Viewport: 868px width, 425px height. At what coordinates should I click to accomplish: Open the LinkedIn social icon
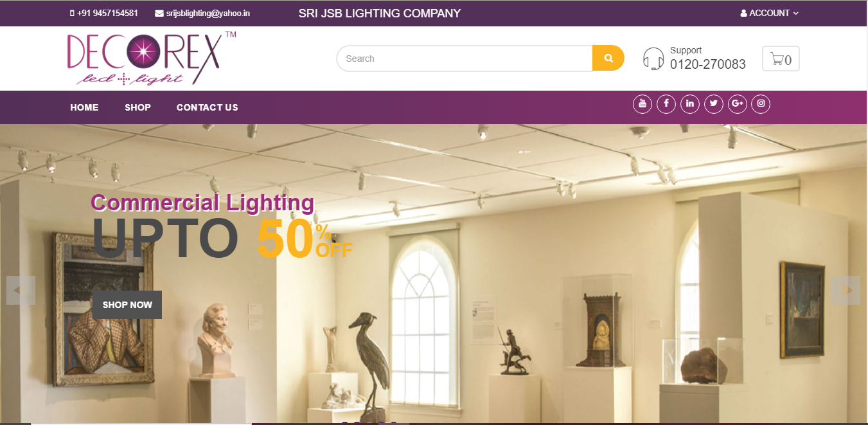(689, 104)
